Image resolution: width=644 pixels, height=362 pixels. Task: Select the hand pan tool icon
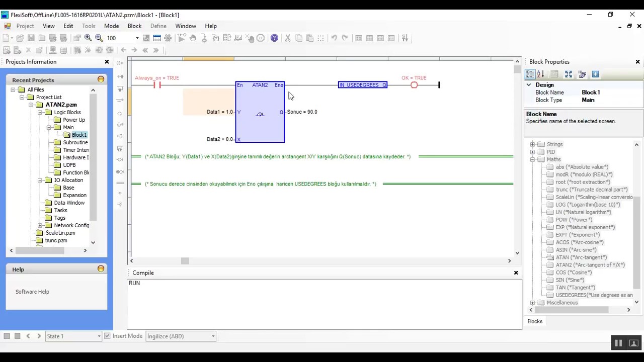click(x=193, y=38)
